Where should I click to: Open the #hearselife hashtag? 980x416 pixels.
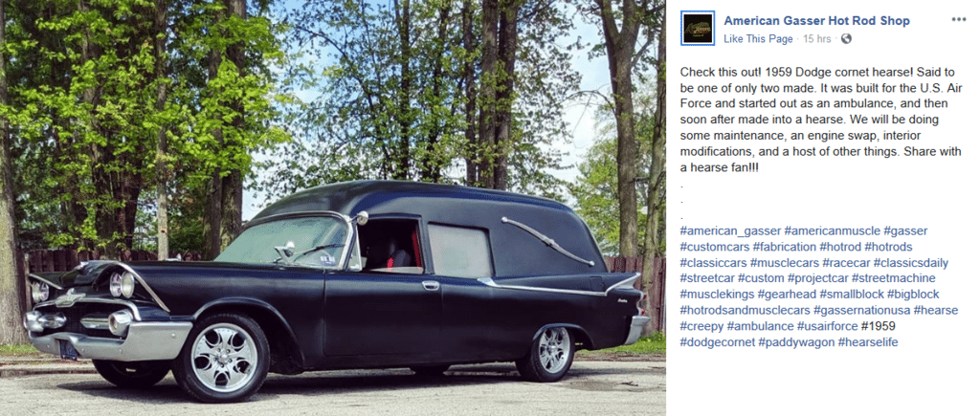point(868,342)
